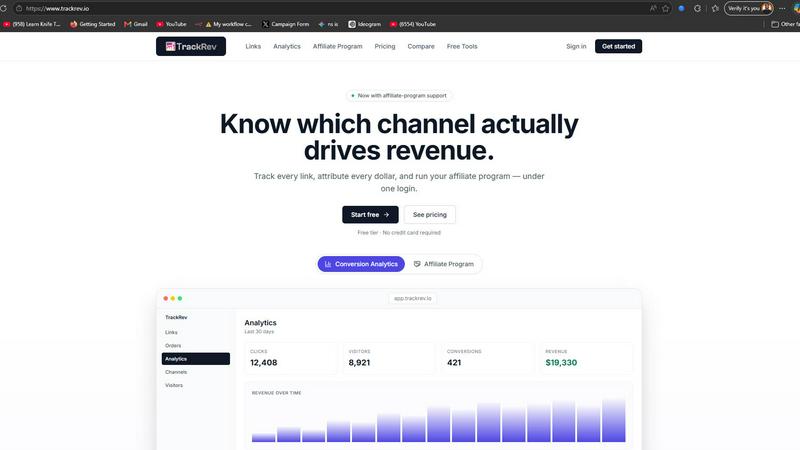
Task: Open the Analytics nav menu item
Action: [x=287, y=46]
